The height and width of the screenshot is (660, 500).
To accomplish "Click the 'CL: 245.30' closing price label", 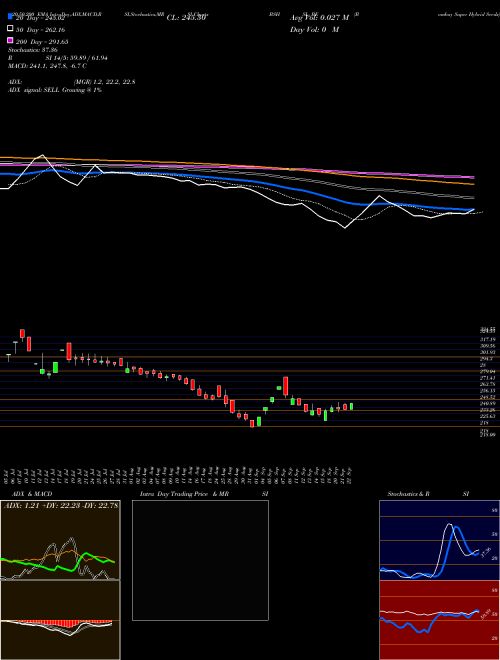I will (186, 18).
